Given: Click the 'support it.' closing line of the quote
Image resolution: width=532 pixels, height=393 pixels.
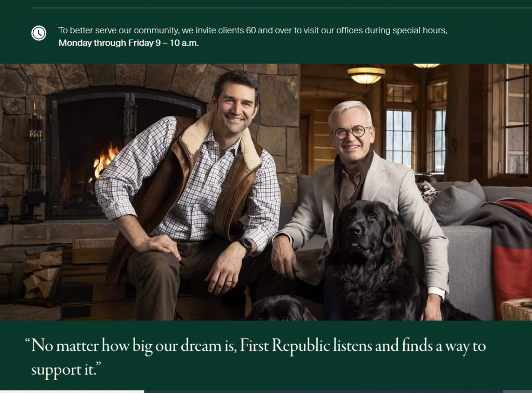Looking at the screenshot, I should pos(66,369).
